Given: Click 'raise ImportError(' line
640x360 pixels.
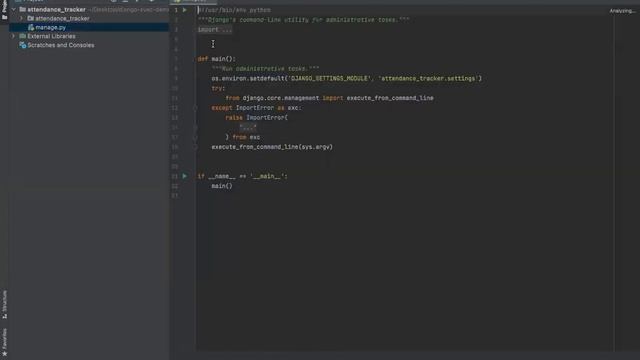Looking at the screenshot, I should pyautogui.click(x=256, y=118).
